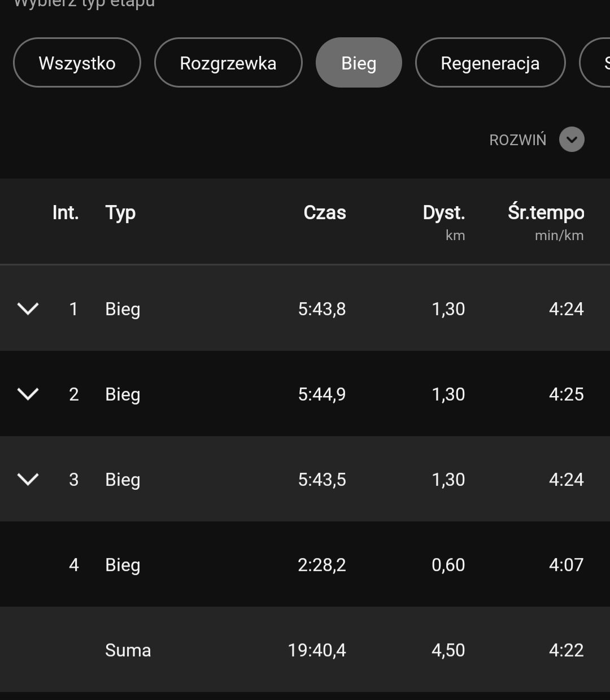The height and width of the screenshot is (700, 610).
Task: Click the ROZWIŃ circular arrow icon
Action: coord(572,140)
